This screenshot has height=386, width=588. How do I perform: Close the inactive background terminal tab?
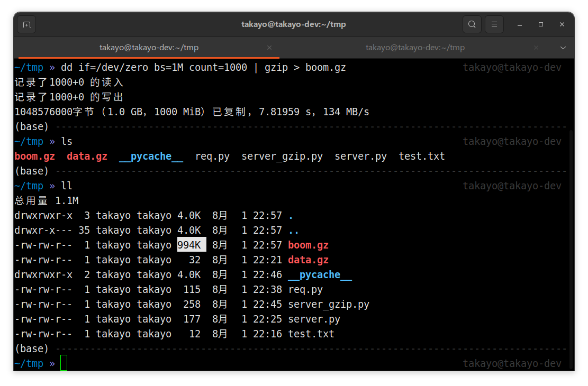pyautogui.click(x=536, y=47)
